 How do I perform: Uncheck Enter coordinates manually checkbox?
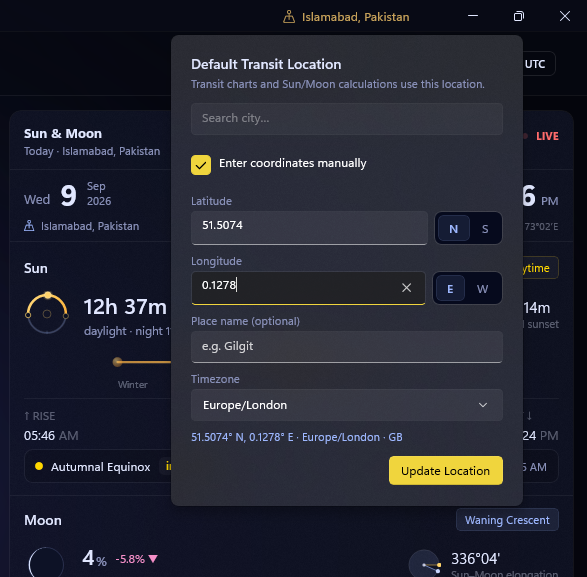pyautogui.click(x=201, y=165)
